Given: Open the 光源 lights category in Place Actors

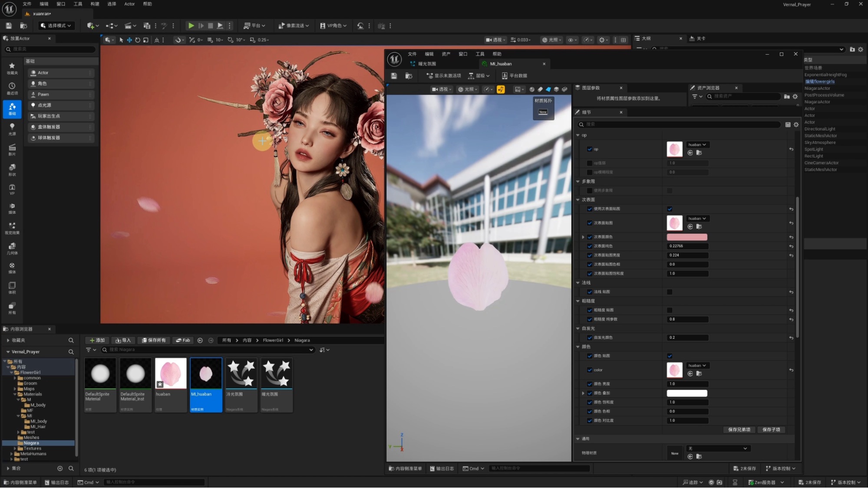Looking at the screenshot, I should point(12,129).
